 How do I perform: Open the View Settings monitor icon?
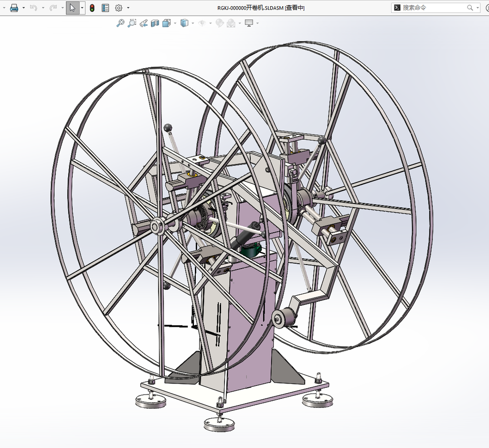(249, 23)
